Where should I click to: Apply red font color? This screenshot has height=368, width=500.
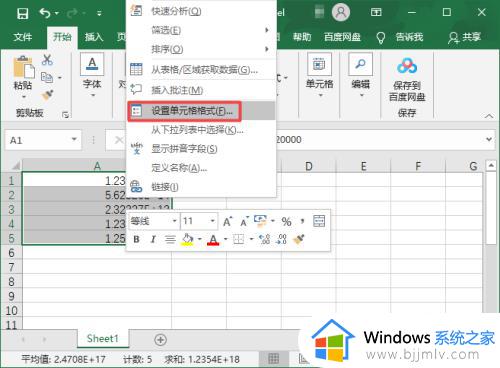213,239
